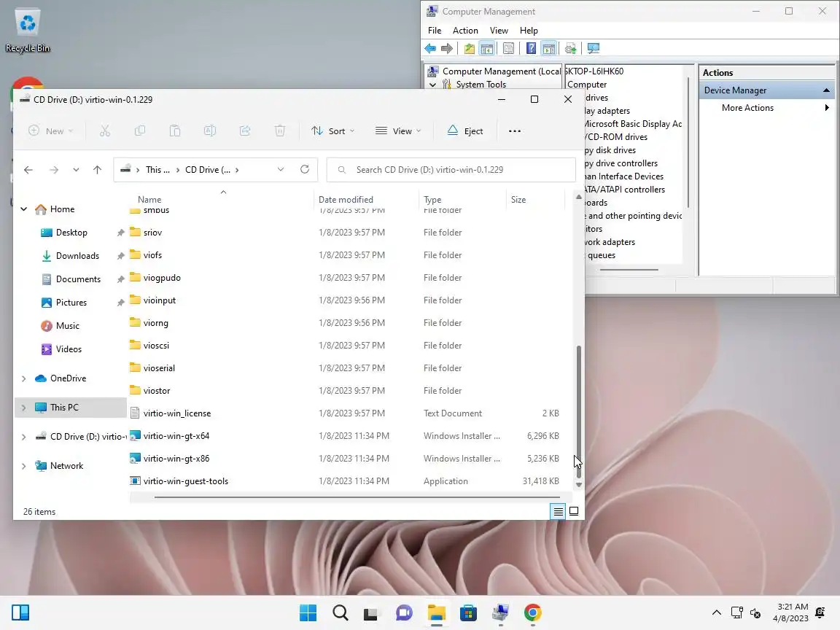840x630 pixels.
Task: Select virtio-win-gt-x64 installer file
Action: tap(176, 436)
